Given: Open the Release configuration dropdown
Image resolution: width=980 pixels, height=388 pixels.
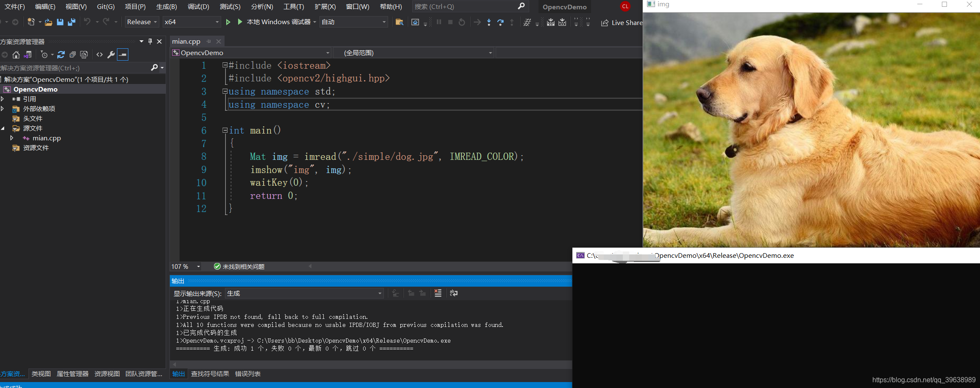Looking at the screenshot, I should (142, 22).
